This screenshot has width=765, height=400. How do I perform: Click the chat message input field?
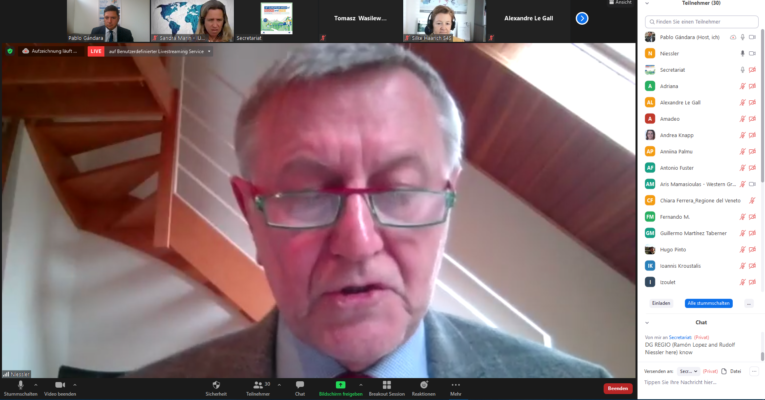coord(701,382)
